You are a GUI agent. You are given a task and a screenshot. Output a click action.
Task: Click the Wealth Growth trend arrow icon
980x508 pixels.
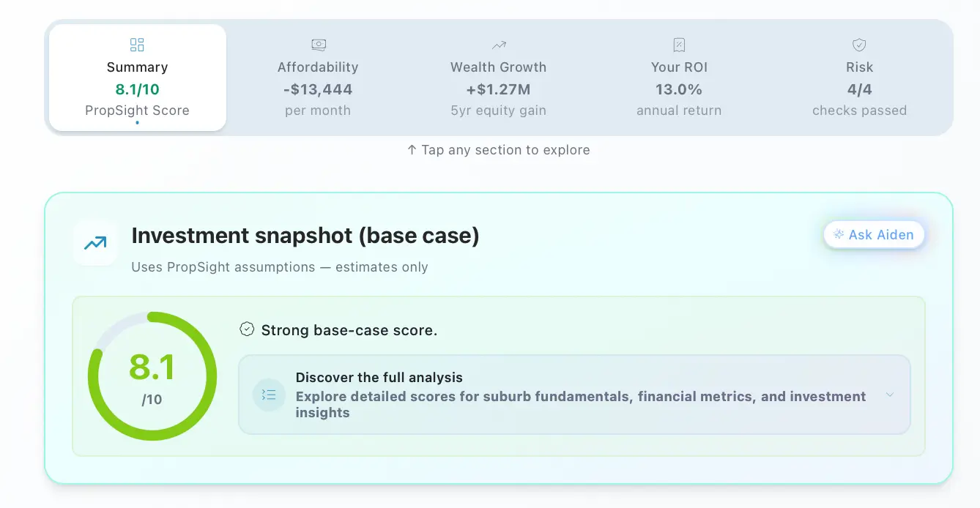point(499,45)
